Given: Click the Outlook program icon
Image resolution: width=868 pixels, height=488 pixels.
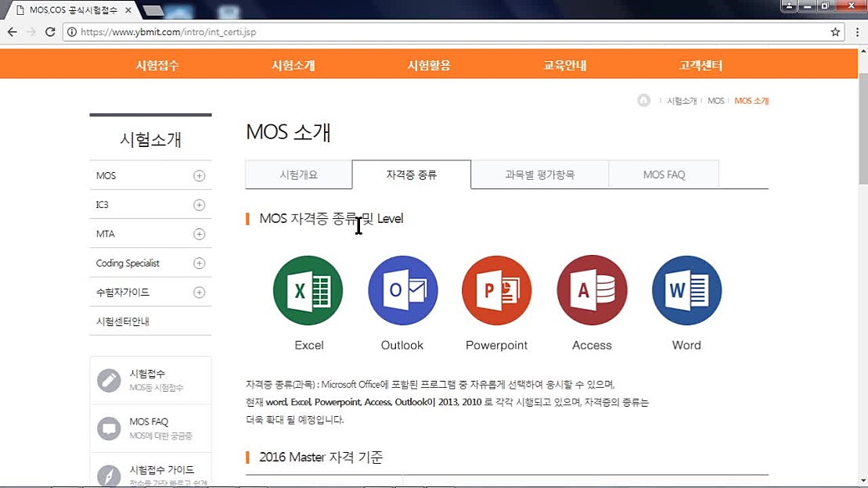Looking at the screenshot, I should click(402, 290).
